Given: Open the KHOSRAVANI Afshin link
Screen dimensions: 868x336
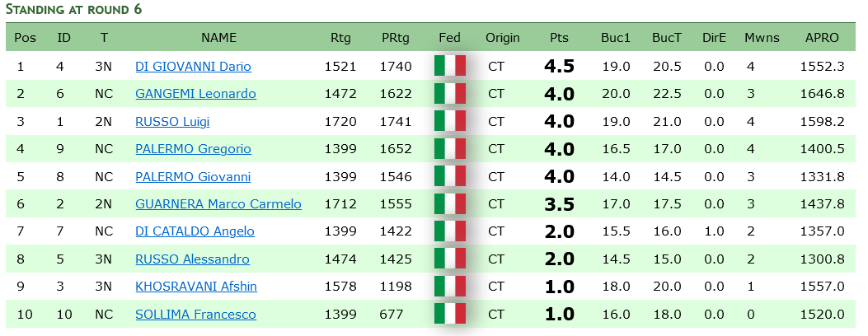Looking at the screenshot, I should point(195,287).
